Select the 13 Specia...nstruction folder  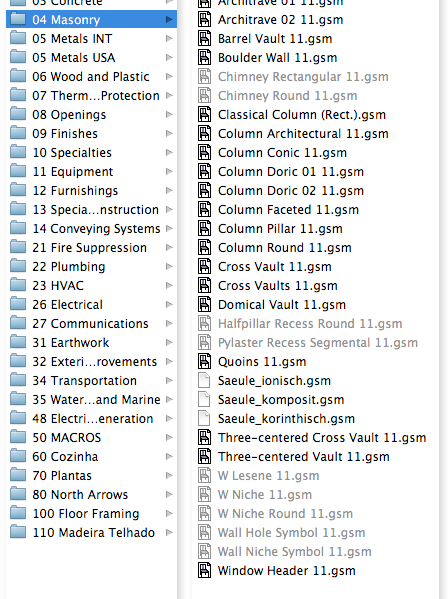[x=91, y=210]
